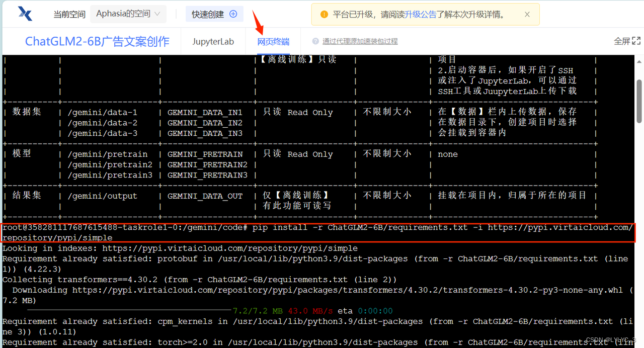Click the /gemini/pretrain3 path text
The height and width of the screenshot is (348, 644).
(110, 176)
